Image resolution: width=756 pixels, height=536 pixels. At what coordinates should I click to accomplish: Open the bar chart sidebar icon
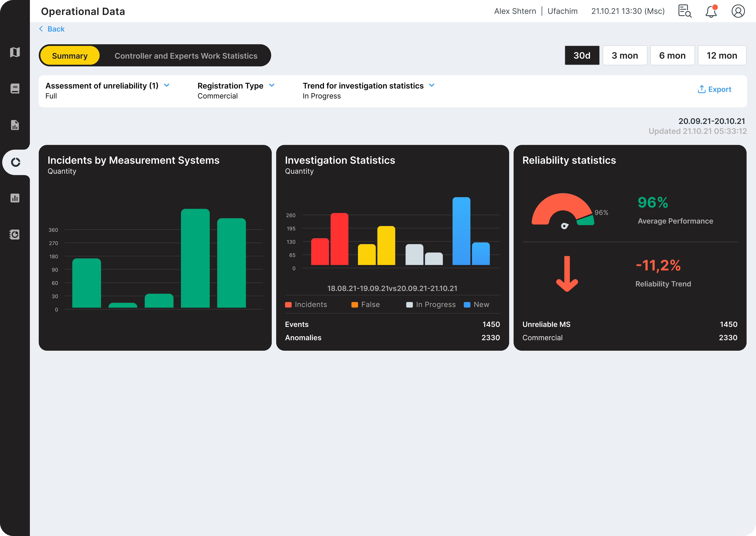15,198
